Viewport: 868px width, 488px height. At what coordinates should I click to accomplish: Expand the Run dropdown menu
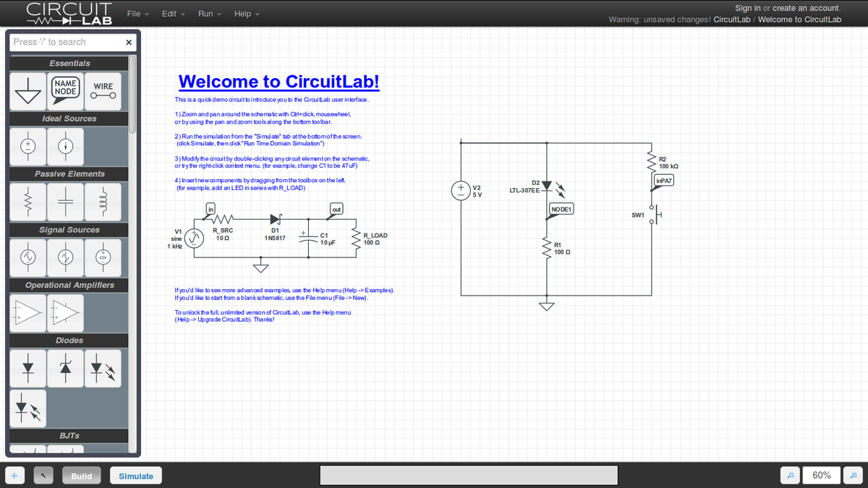tap(209, 14)
